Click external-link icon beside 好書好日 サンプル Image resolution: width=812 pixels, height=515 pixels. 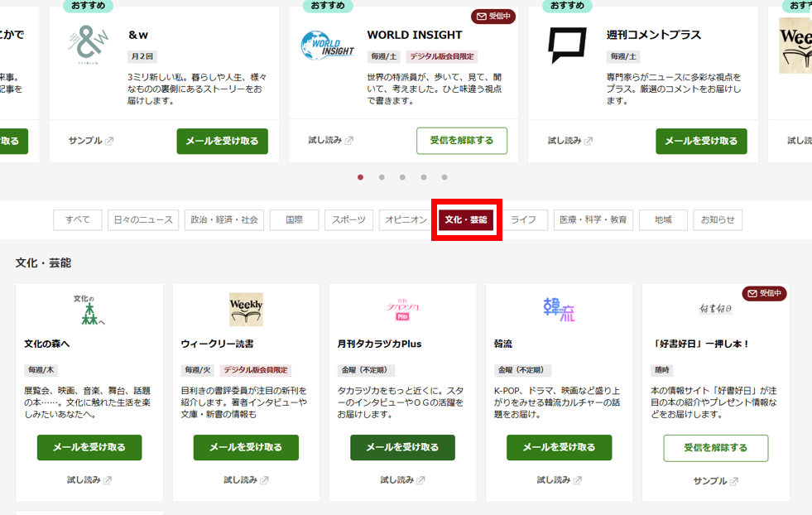point(734,481)
